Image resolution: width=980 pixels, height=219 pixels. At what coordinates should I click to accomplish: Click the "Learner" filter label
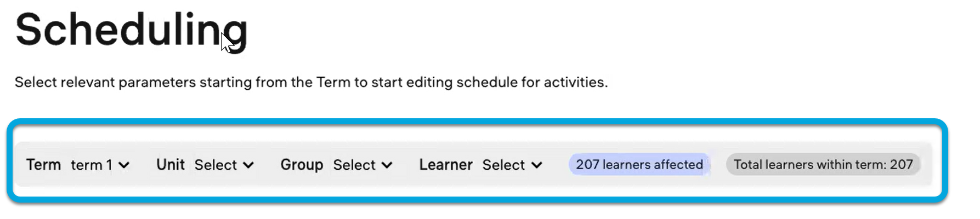(445, 165)
